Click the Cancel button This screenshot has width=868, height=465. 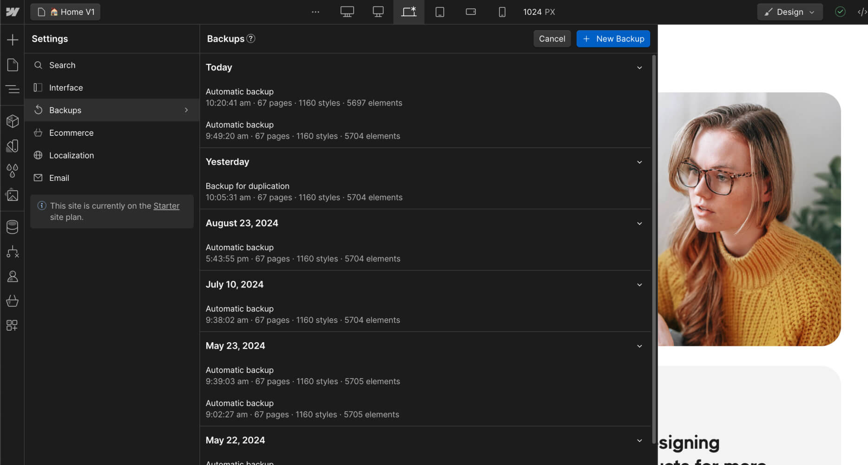552,39
